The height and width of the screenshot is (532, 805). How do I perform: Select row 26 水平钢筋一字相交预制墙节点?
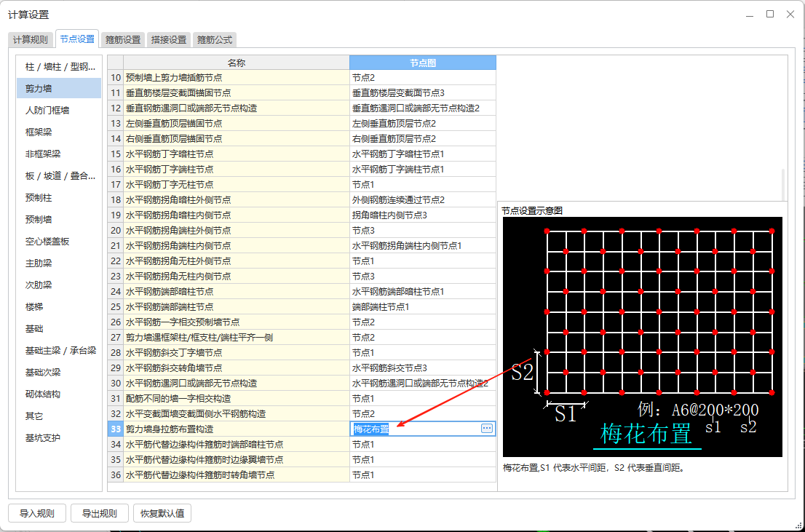(x=236, y=322)
